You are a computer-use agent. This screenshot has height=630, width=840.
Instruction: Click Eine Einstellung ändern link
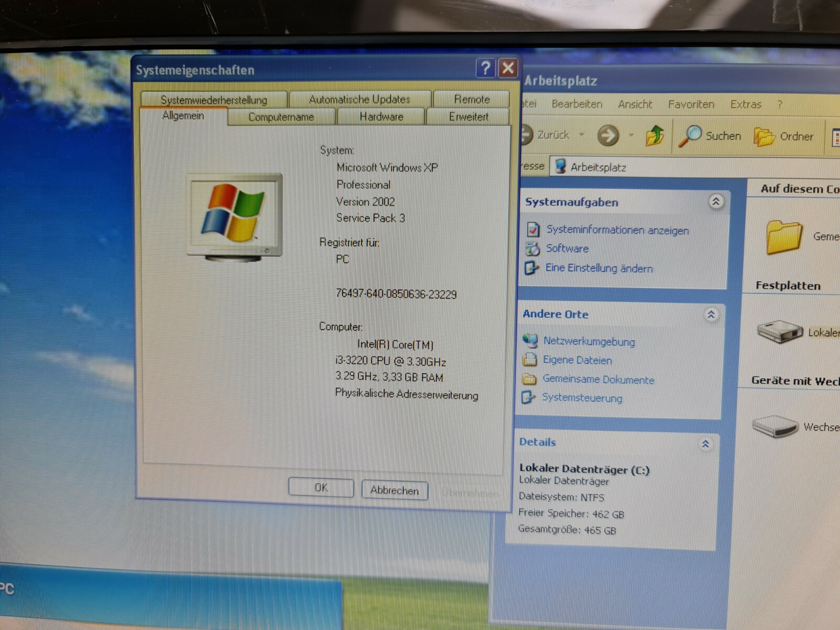pyautogui.click(x=599, y=268)
